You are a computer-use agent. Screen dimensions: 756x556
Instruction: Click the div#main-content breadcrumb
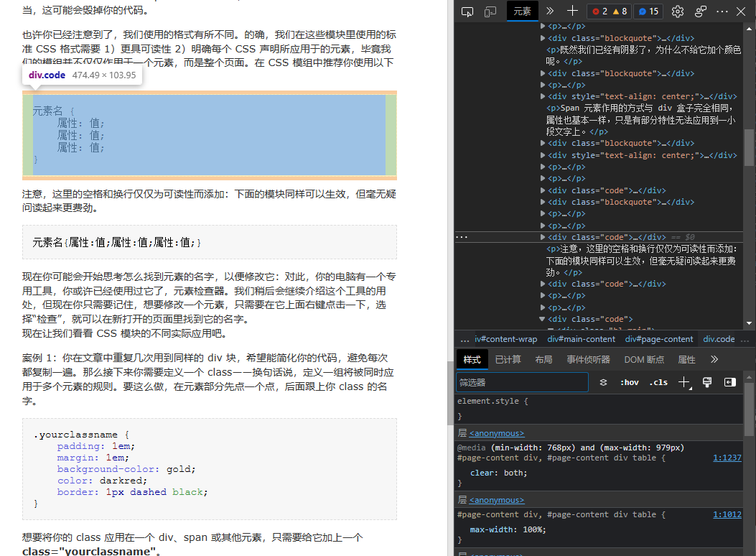click(x=581, y=339)
